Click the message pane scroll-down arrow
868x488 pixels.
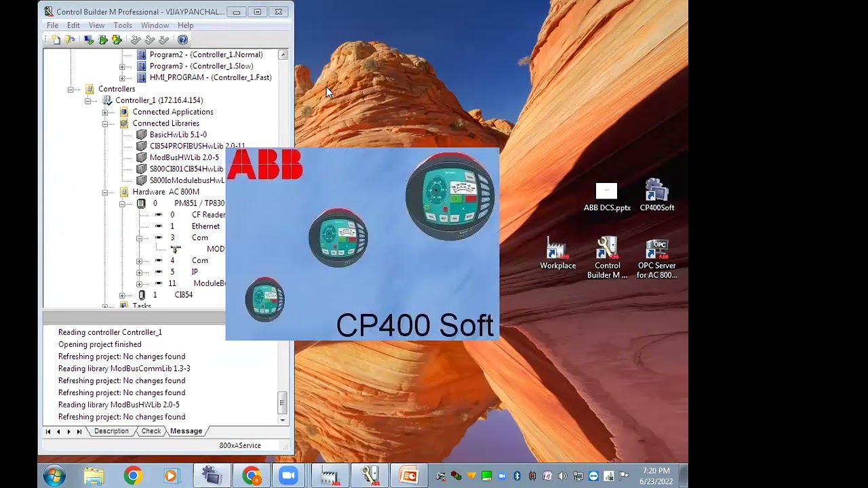(x=283, y=420)
